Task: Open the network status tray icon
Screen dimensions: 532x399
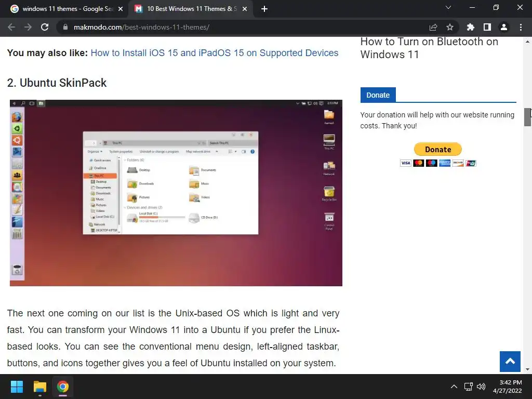Action: pyautogui.click(x=469, y=387)
